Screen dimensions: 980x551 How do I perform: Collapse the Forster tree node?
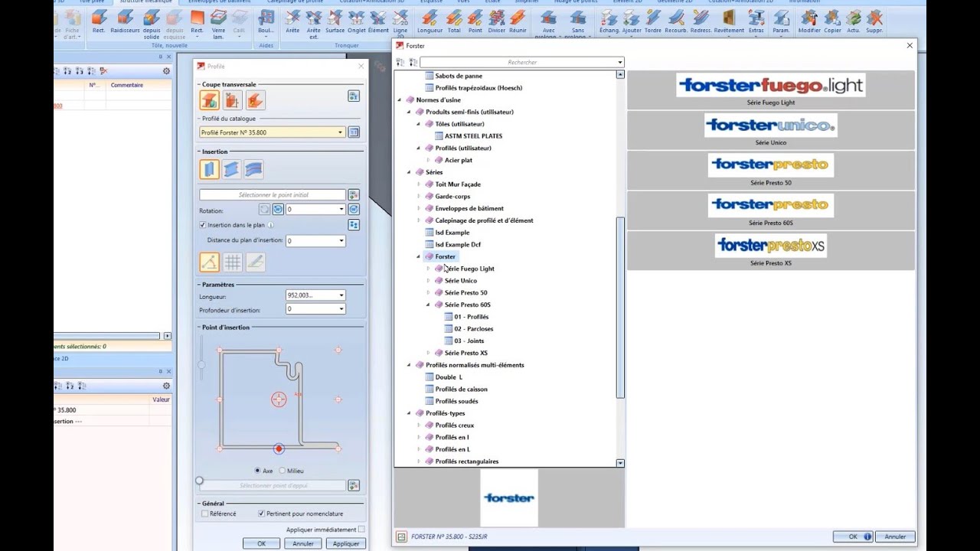click(418, 256)
